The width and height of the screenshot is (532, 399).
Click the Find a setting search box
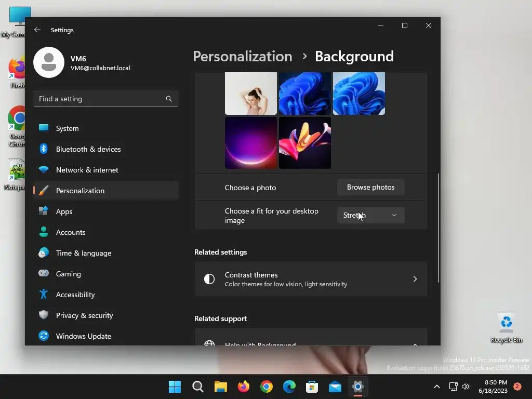point(106,99)
